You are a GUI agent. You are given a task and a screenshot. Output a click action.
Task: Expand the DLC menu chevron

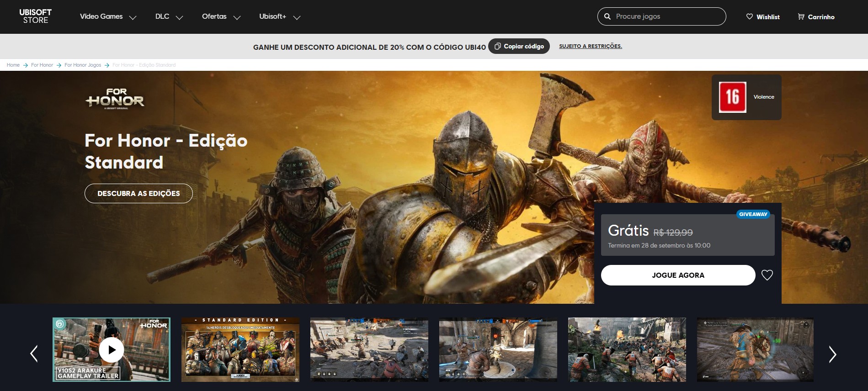(x=179, y=18)
